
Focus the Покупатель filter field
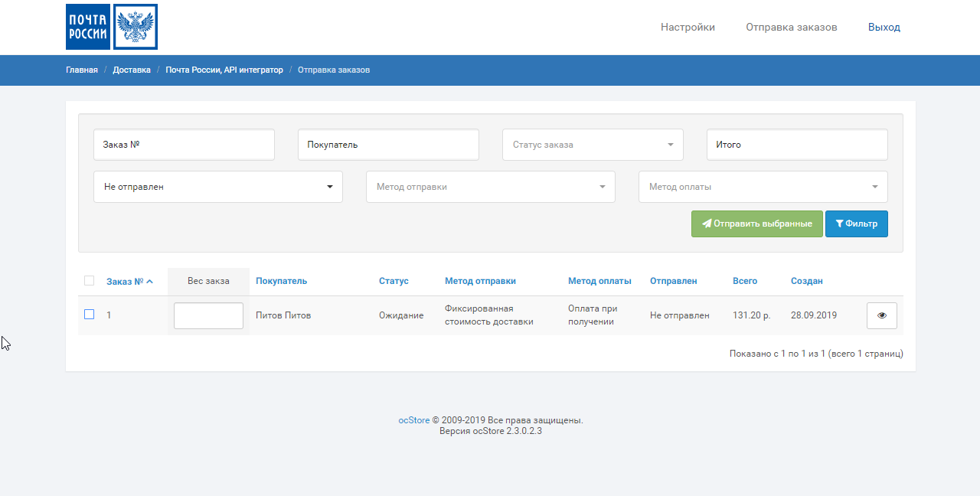click(388, 145)
